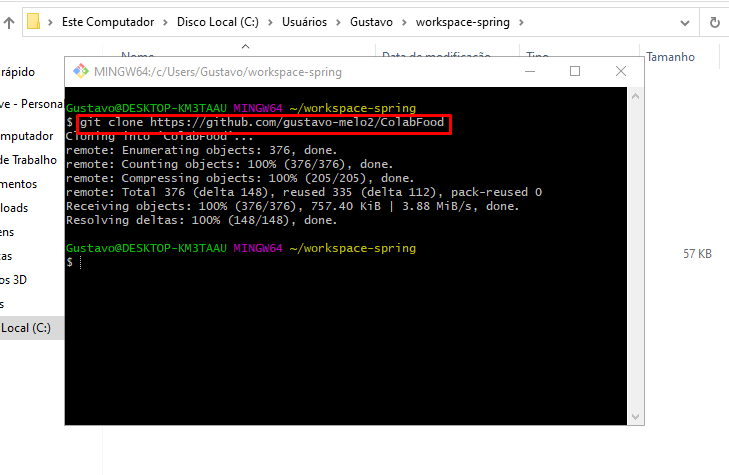Click the 'remote: Total 376' line

click(304, 192)
